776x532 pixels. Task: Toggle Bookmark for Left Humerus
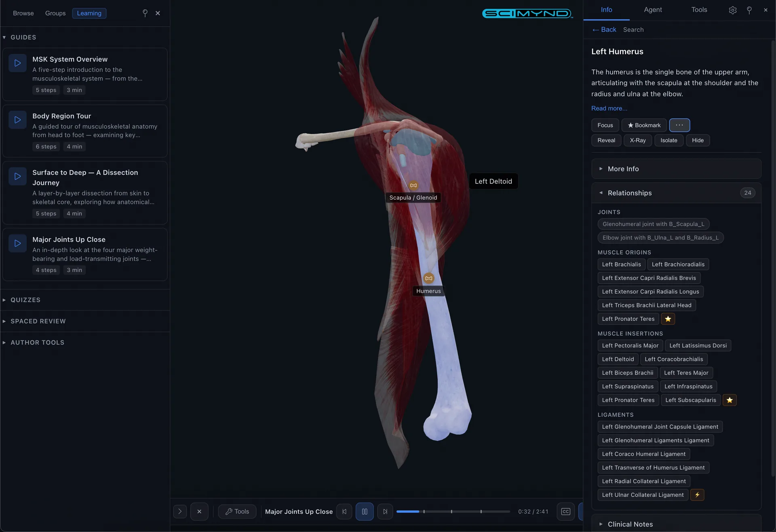[644, 125]
